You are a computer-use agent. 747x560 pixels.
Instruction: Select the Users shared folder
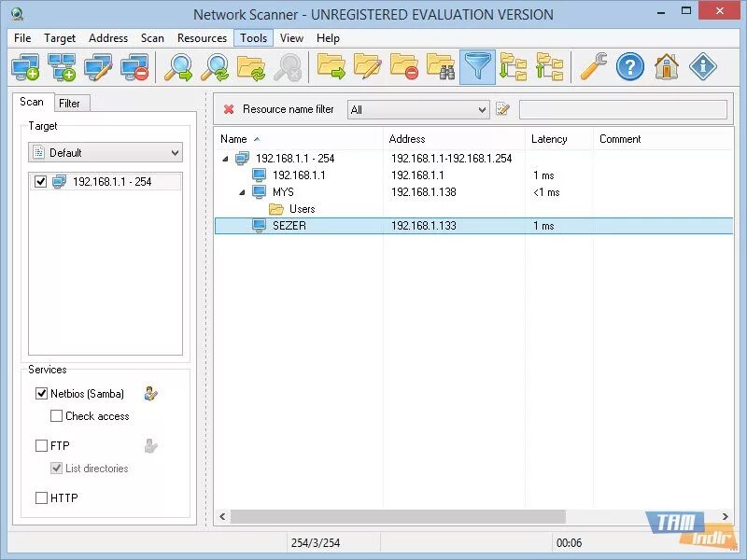(292, 209)
